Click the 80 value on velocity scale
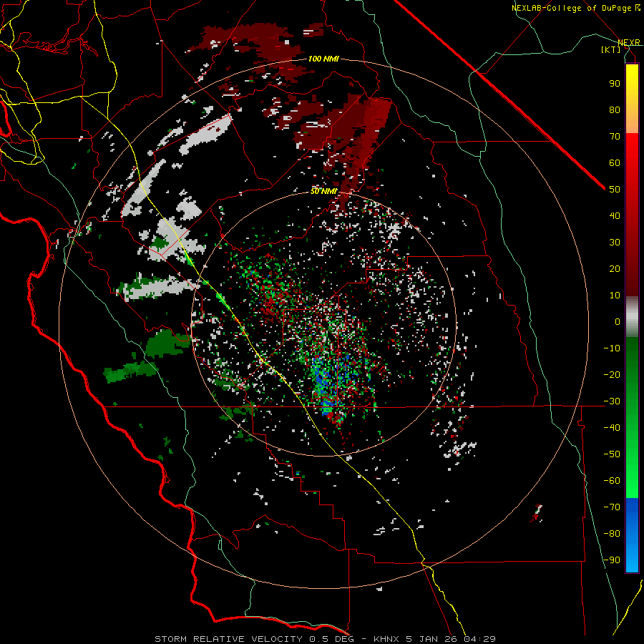Image resolution: width=644 pixels, height=644 pixels. point(615,109)
